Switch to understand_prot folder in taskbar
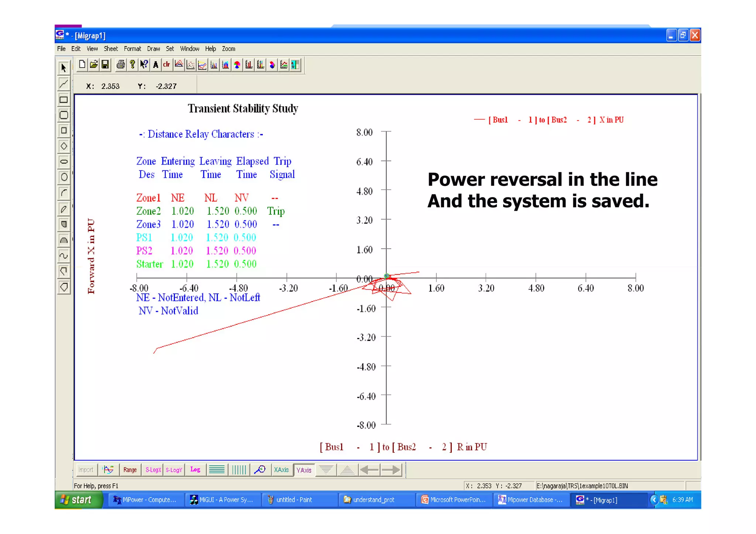The image size is (756, 534). (x=377, y=500)
